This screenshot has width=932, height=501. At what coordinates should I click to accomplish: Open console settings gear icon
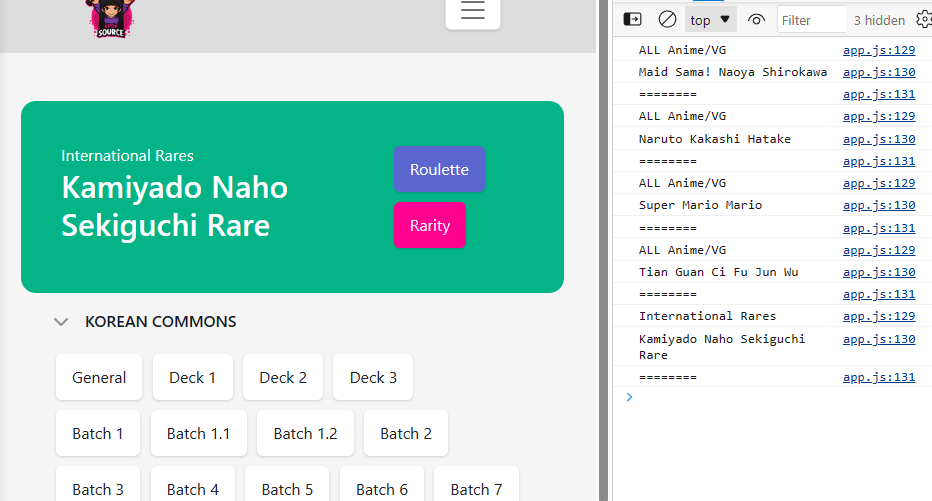pos(924,20)
